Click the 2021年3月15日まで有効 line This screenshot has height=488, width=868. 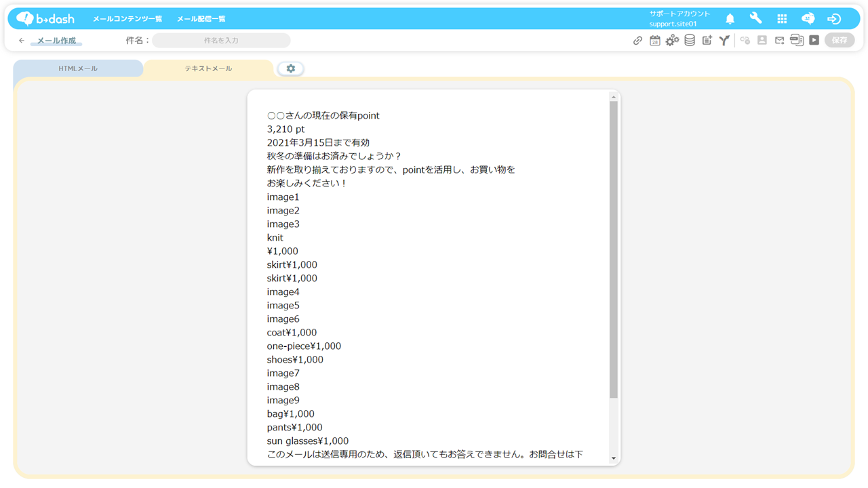pos(318,143)
